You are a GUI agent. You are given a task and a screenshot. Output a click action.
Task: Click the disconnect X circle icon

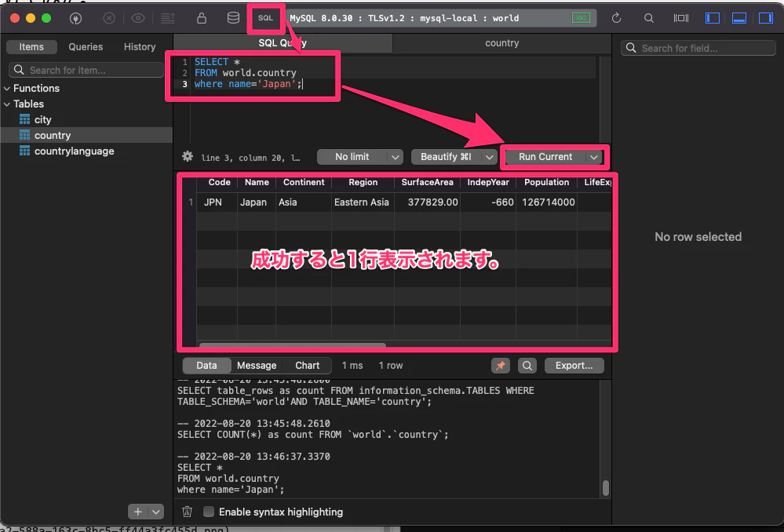[108, 19]
